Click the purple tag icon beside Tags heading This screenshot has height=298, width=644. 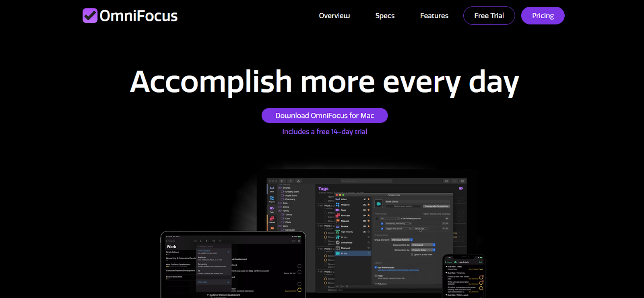click(461, 188)
